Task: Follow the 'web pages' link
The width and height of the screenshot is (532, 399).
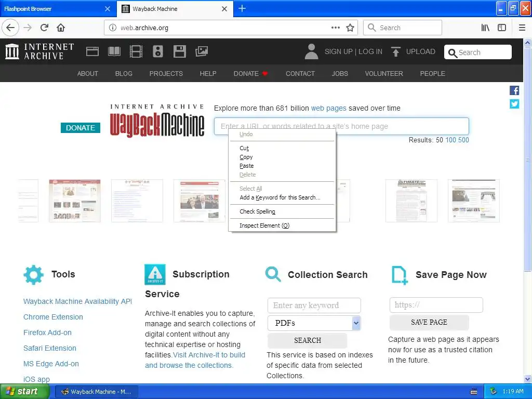Action: (x=328, y=108)
